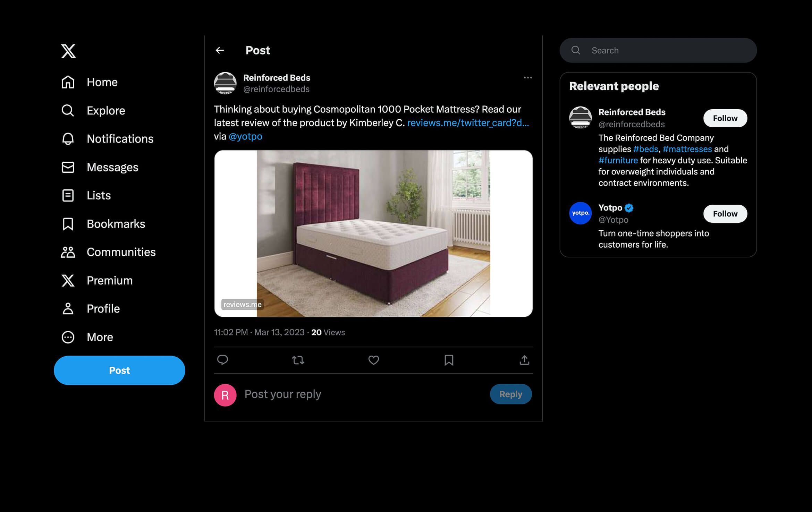Viewport: 812px width, 512px height.
Task: Bookmark the post using the ribbon icon
Action: coord(449,360)
